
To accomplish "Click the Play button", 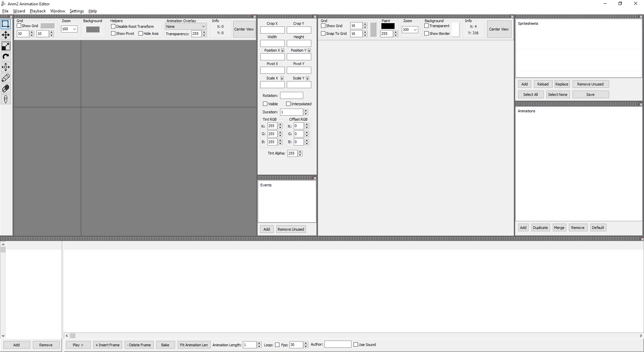I will pyautogui.click(x=78, y=345).
